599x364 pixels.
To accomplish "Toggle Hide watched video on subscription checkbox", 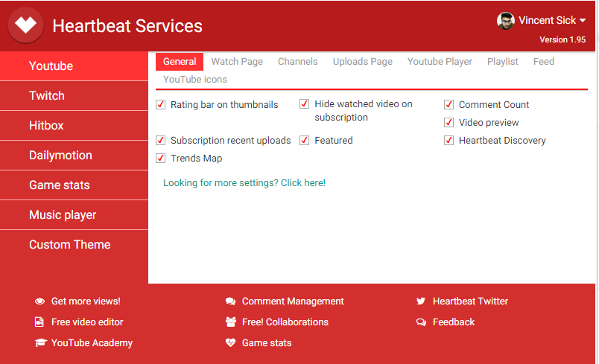I will tap(305, 103).
